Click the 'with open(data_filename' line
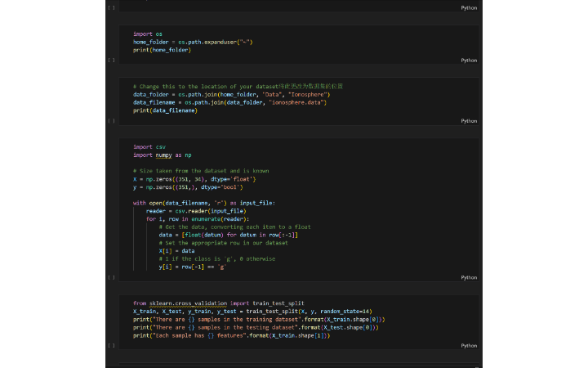 click(x=204, y=203)
